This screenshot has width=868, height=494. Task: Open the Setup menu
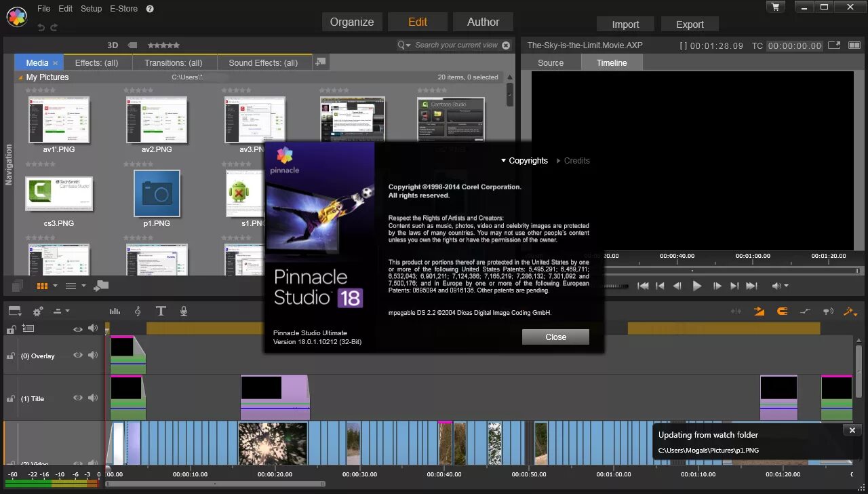[x=91, y=9]
